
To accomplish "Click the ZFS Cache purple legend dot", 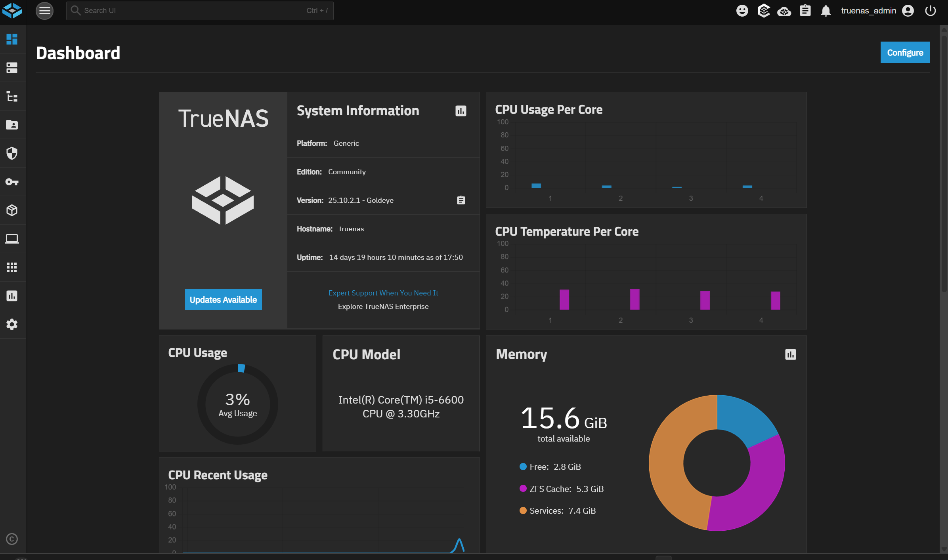I will (523, 488).
